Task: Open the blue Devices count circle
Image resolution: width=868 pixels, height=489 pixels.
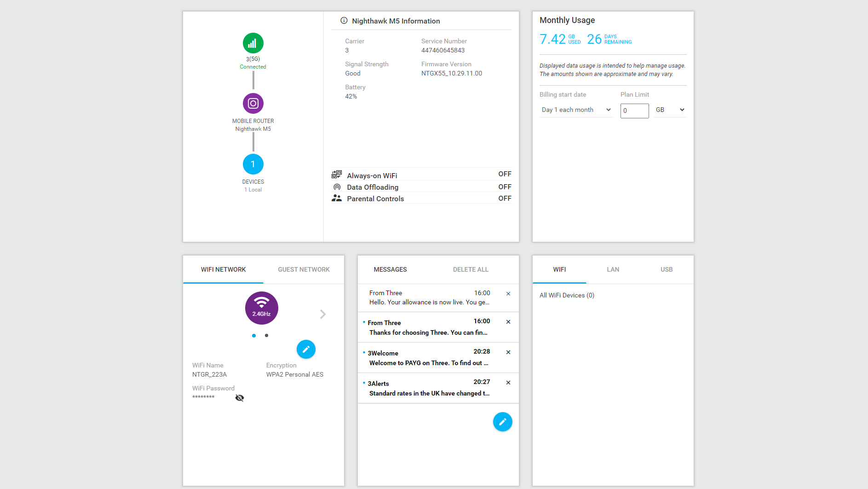Action: pos(253,164)
